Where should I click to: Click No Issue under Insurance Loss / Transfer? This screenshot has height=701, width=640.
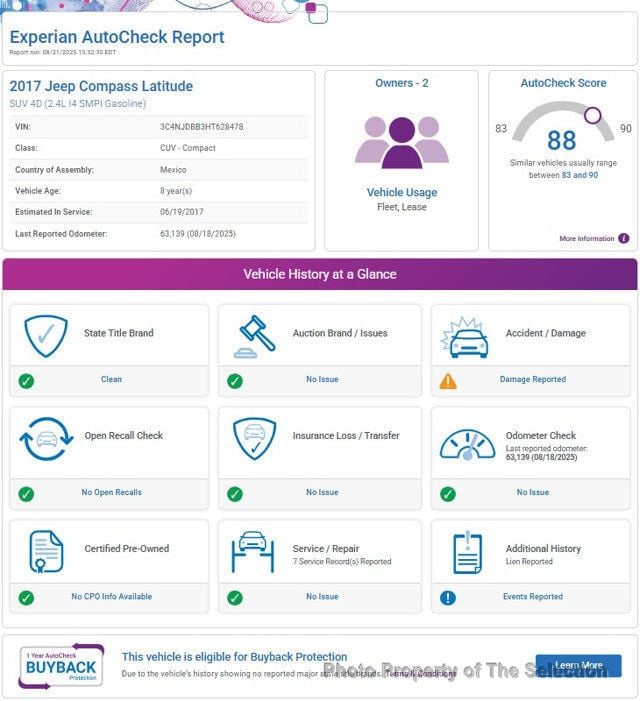[322, 492]
